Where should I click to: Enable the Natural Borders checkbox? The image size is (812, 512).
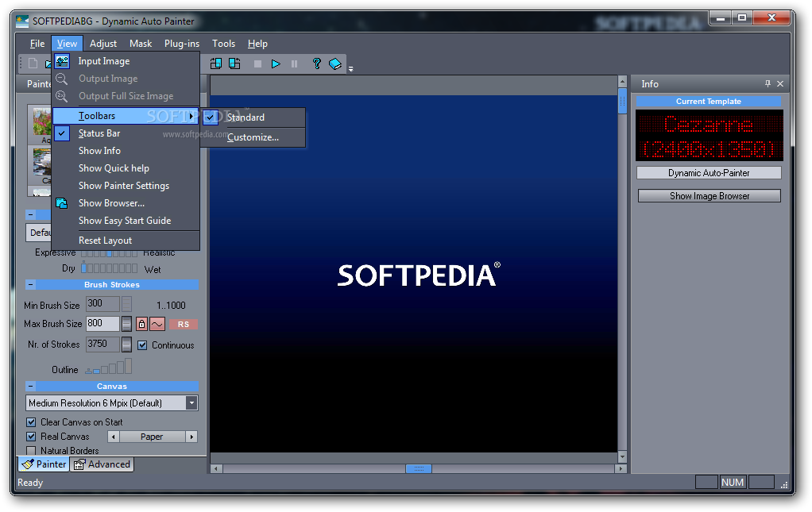coord(31,451)
